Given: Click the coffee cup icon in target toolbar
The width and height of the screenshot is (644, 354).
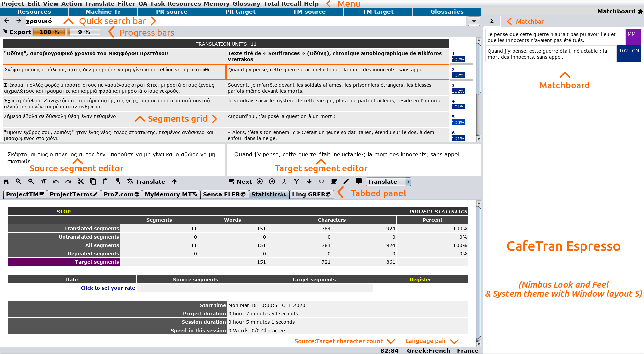Looking at the screenshot, I should [x=334, y=182].
